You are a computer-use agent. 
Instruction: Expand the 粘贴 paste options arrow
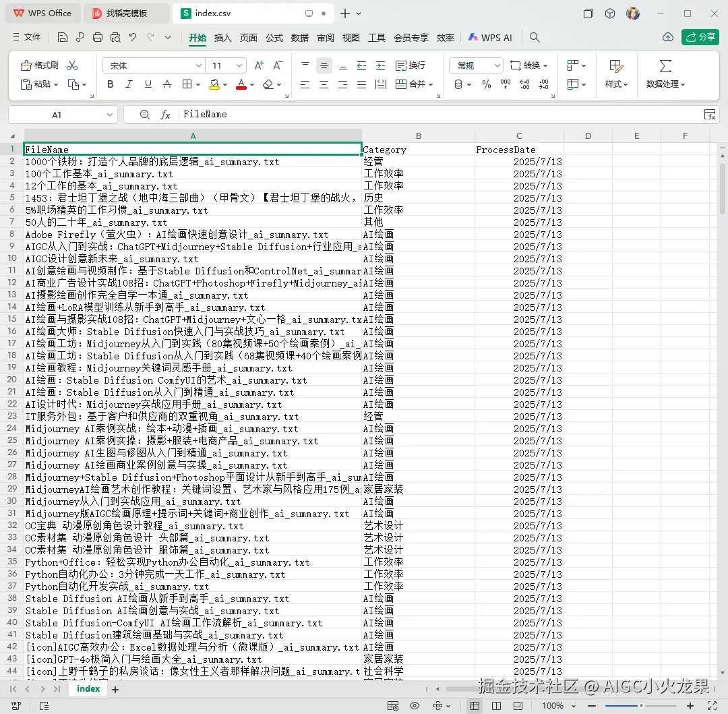pyautogui.click(x=56, y=84)
